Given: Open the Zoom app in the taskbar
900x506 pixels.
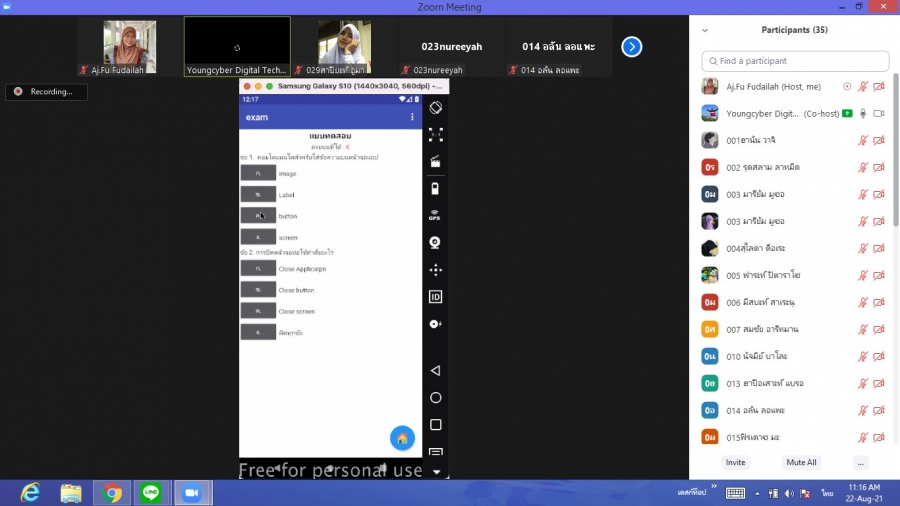Looking at the screenshot, I should [192, 493].
